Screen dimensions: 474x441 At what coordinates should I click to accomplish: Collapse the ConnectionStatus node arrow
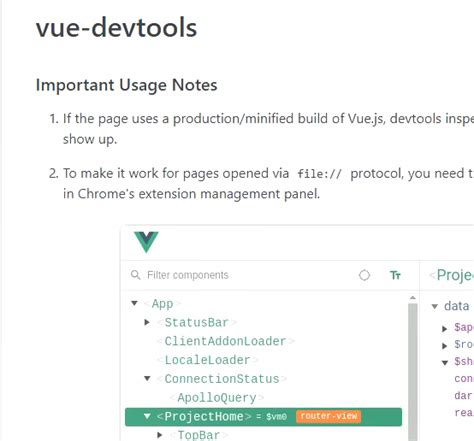pos(147,378)
